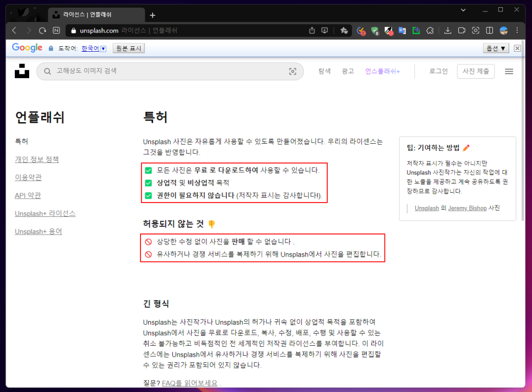Viewport: 532px width, 392px height.
Task: Click the visual search camera icon
Action: click(x=293, y=71)
